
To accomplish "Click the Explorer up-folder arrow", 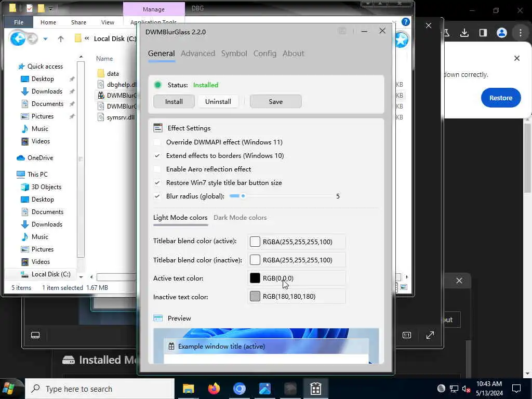I will tap(61, 39).
